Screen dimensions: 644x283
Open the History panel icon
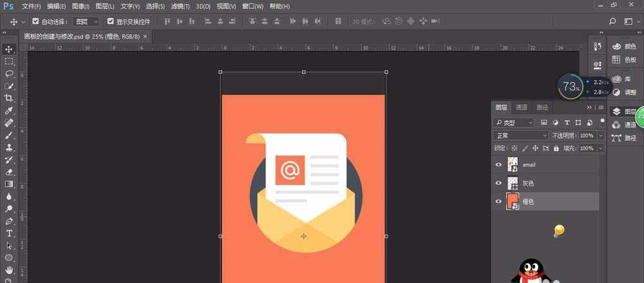598,46
